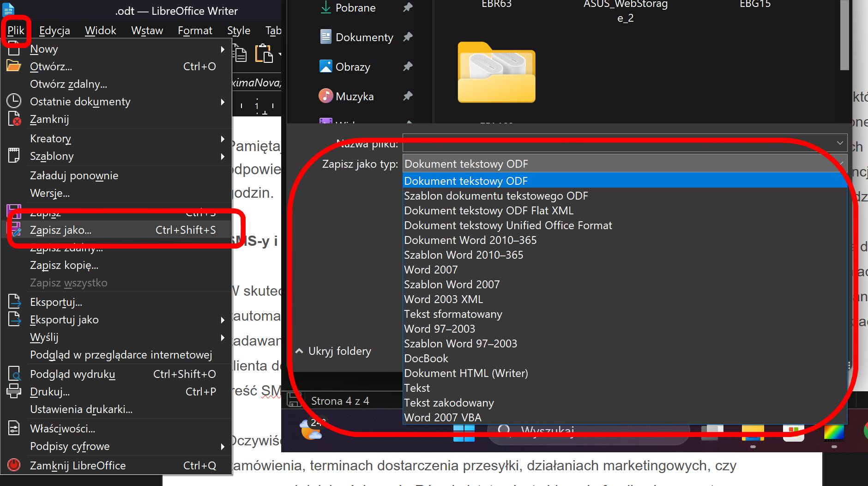Screen dimensions: 868x486
Task: Open the Microsoft Store taskbar icon
Action: (x=794, y=433)
